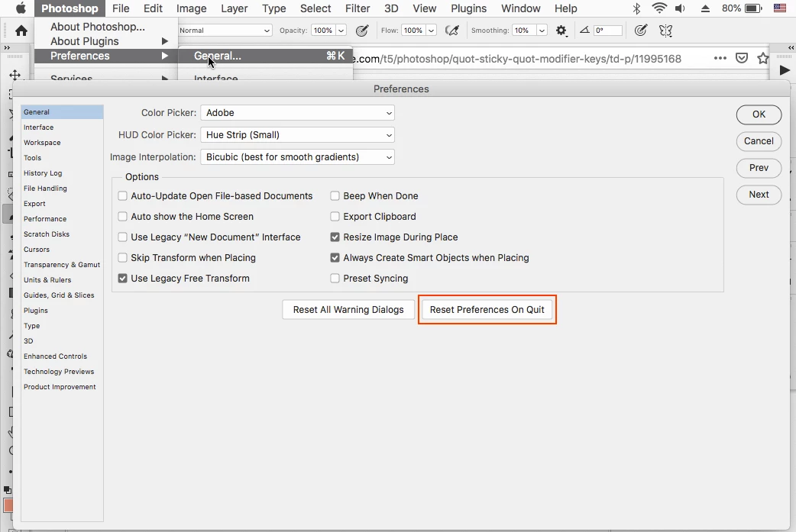Check Skip Transform when Placing

click(x=122, y=258)
